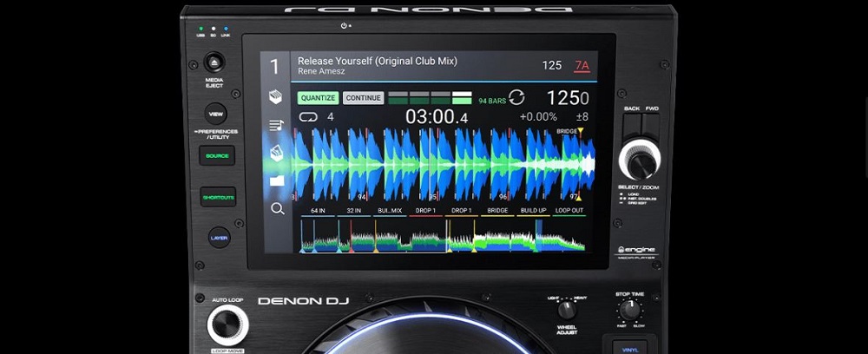868x354 pixels.
Task: Tap the yellow triangle marker at bar 97
Action: 580,196
